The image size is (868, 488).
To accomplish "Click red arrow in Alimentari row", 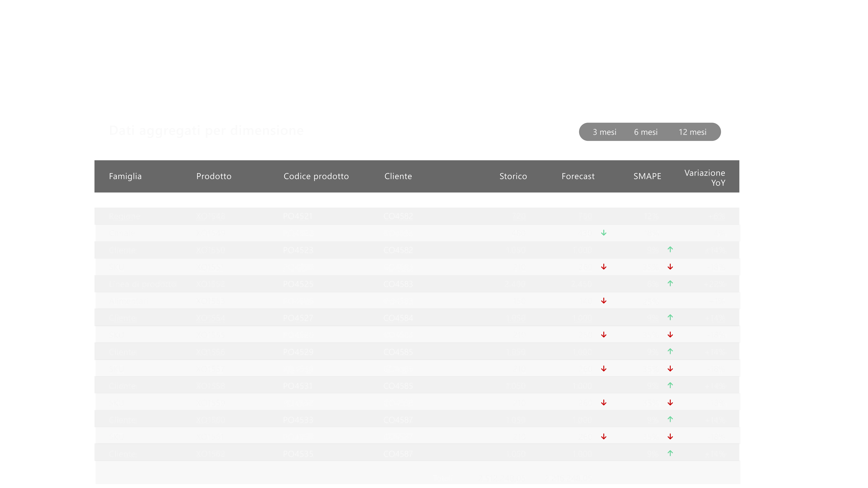I will [603, 301].
